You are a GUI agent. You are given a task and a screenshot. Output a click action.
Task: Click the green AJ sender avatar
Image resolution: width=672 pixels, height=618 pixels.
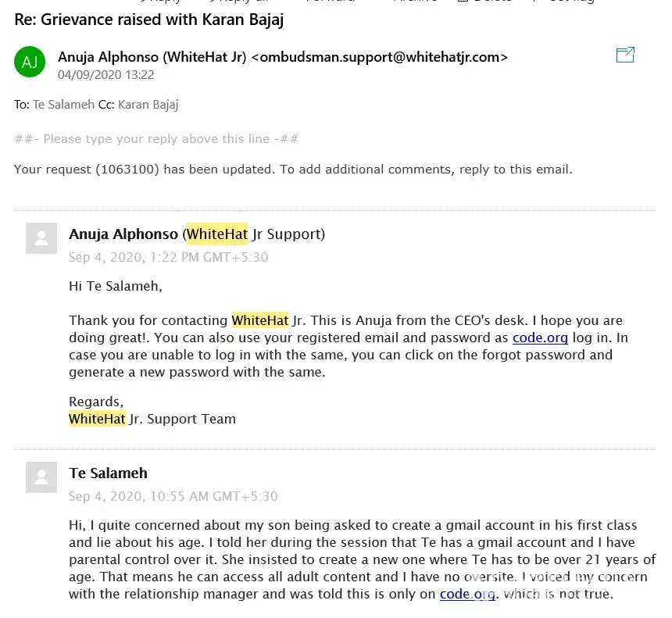[30, 63]
